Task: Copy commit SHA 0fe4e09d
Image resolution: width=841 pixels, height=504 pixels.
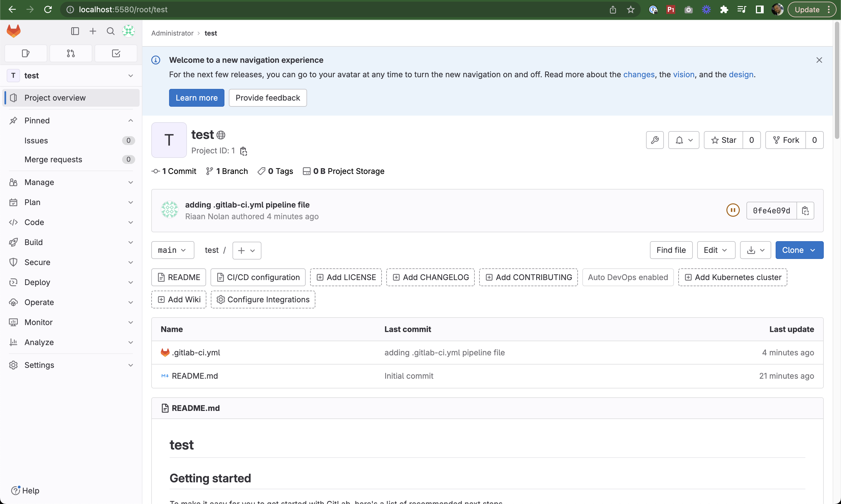Action: pos(805,211)
